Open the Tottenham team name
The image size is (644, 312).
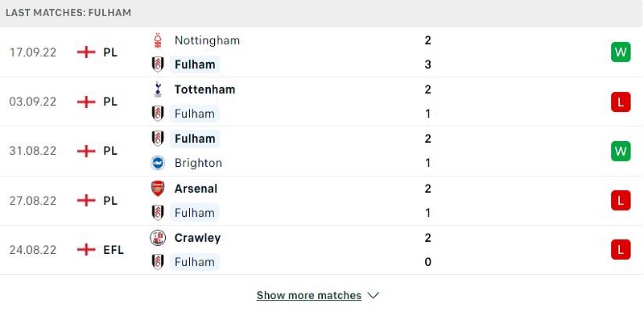point(204,89)
